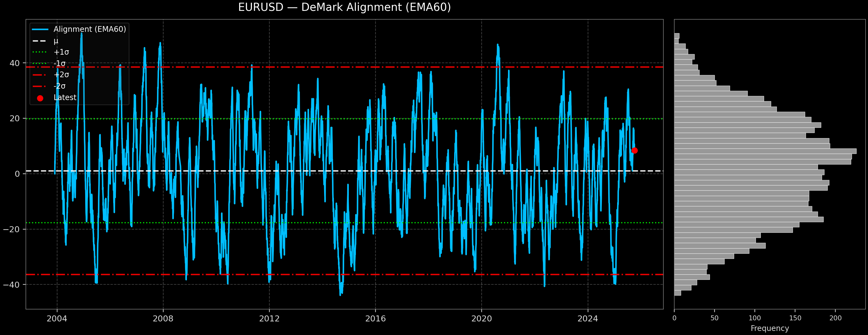Select the Latest legend label text
This screenshot has height=335, width=868.
(65, 98)
